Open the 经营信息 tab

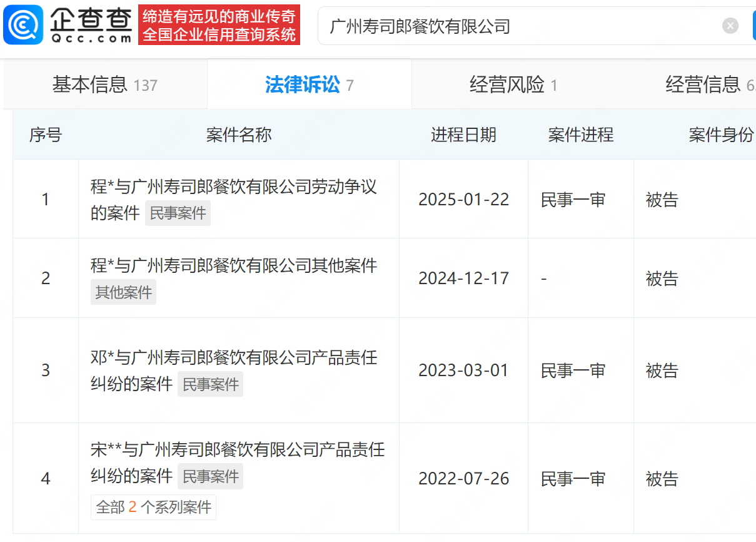(x=710, y=84)
